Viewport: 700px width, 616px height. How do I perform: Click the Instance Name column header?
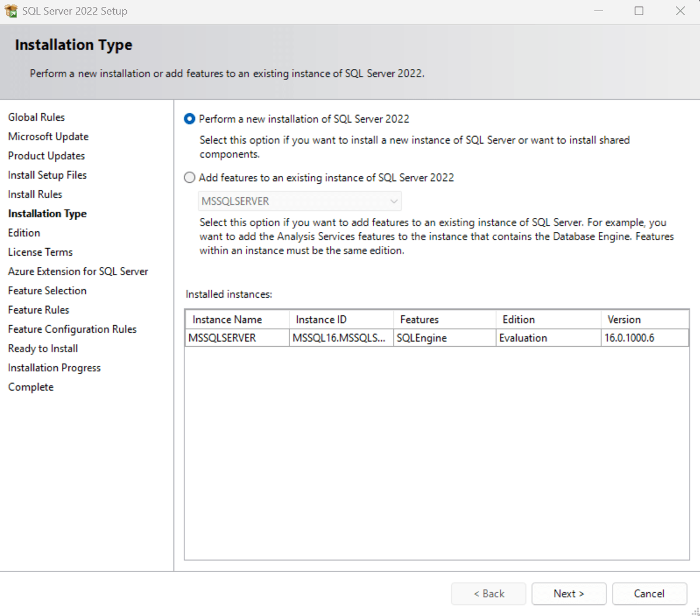[x=227, y=319]
